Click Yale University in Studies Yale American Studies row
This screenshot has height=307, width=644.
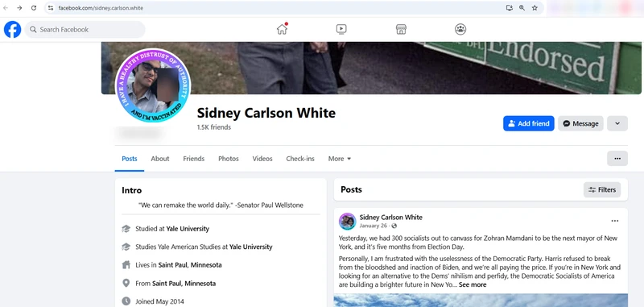pos(251,247)
